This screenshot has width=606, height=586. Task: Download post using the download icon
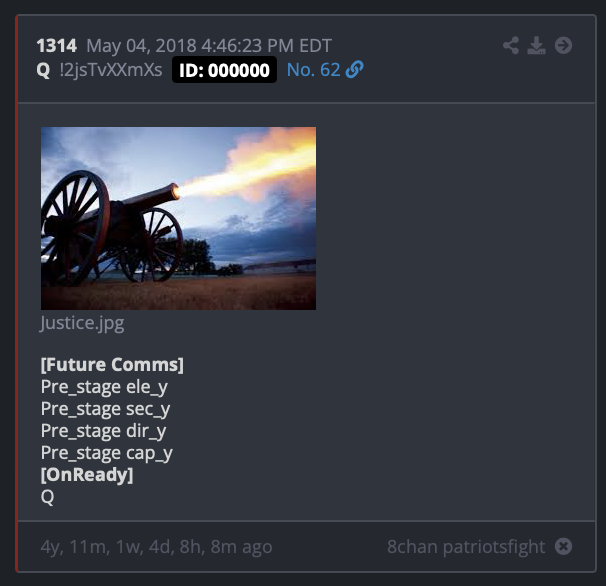click(536, 45)
